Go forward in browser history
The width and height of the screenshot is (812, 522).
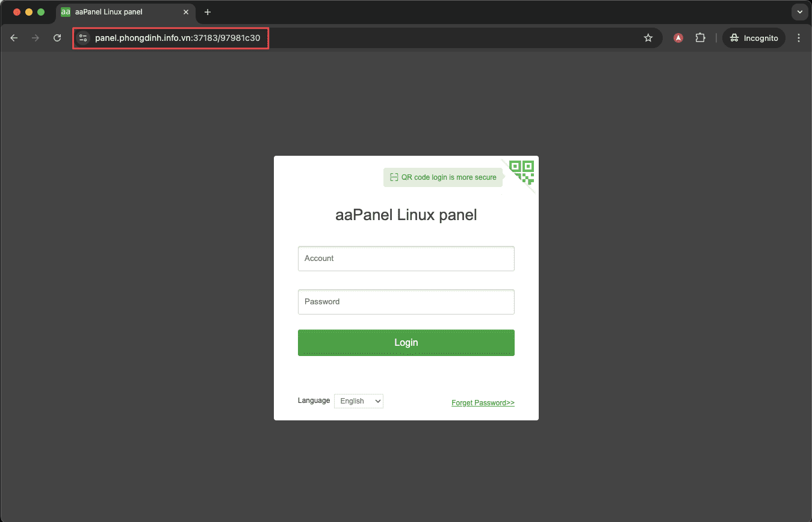(x=36, y=38)
